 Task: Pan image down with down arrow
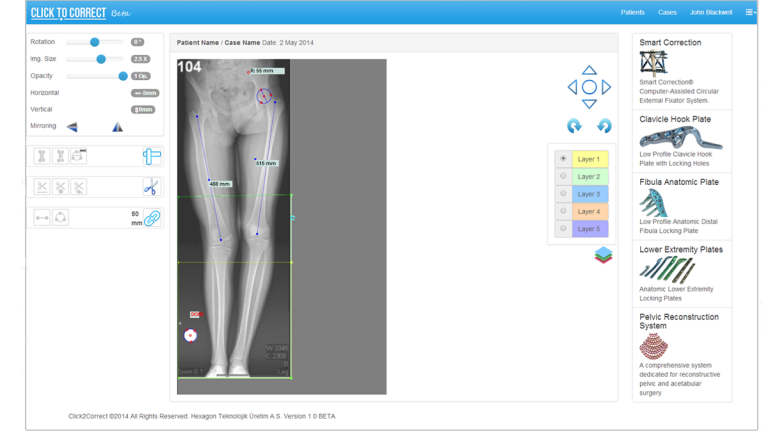(x=589, y=104)
